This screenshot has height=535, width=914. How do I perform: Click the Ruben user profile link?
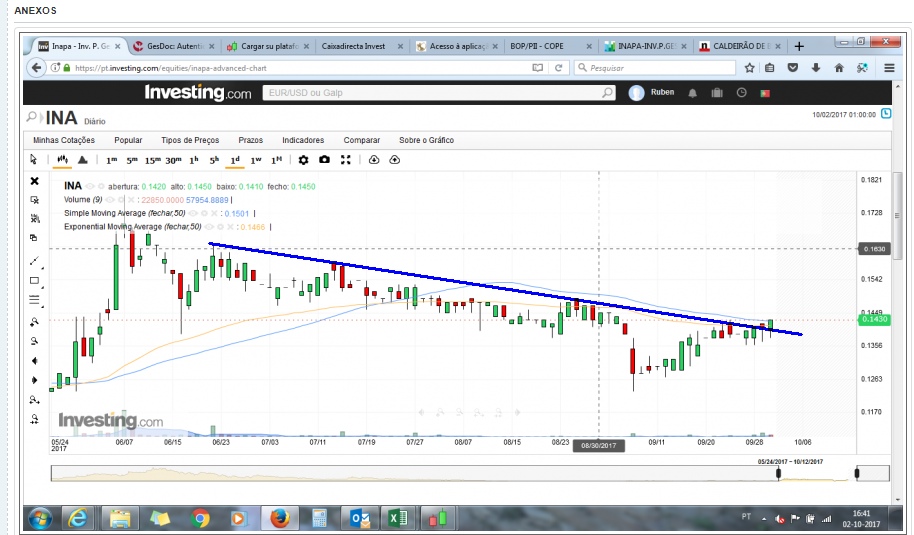(662, 92)
